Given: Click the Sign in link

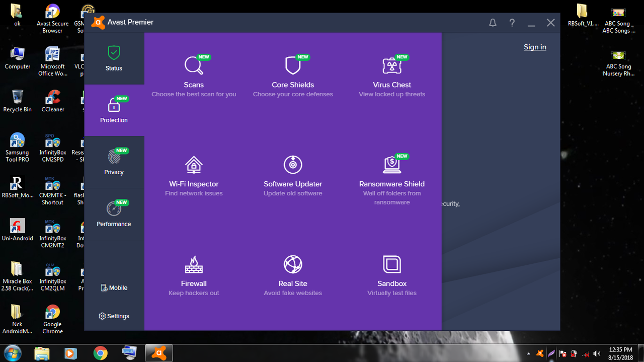Looking at the screenshot, I should pos(535,47).
